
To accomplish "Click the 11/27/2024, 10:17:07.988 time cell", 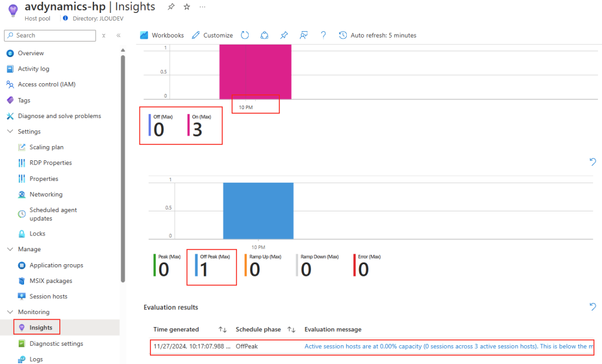I will coord(192,346).
